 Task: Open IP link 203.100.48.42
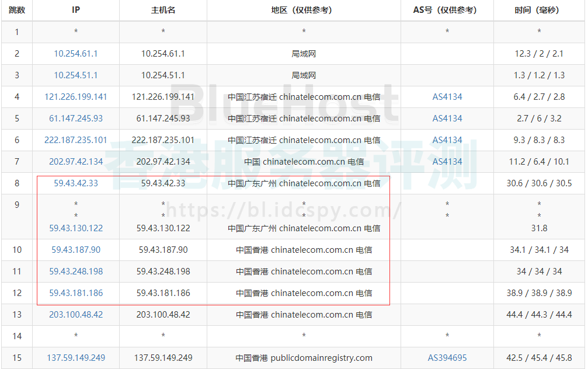[x=76, y=315]
